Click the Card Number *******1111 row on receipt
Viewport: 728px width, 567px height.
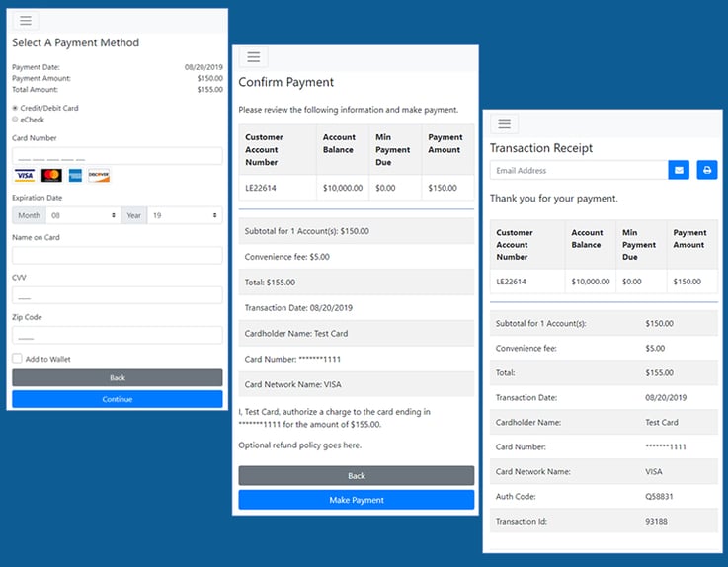(604, 446)
